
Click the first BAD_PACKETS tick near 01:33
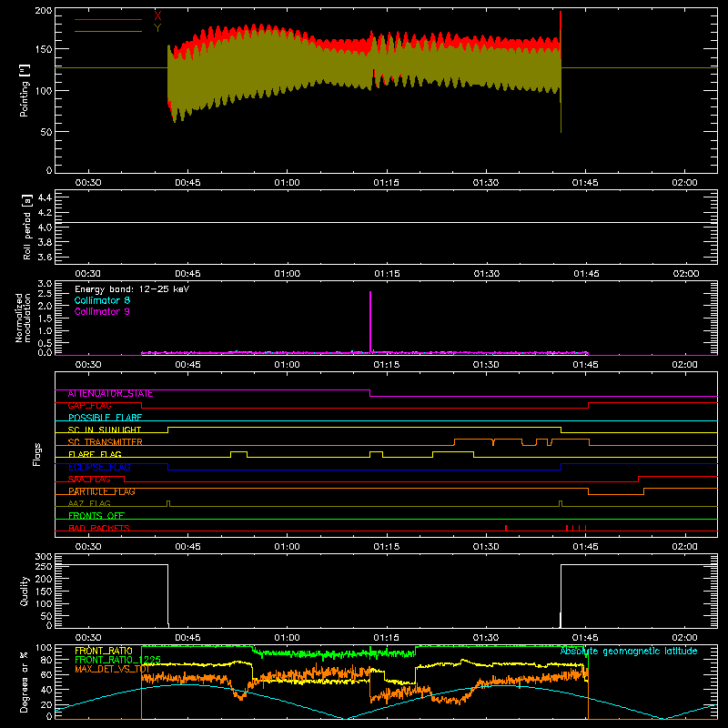506,528
